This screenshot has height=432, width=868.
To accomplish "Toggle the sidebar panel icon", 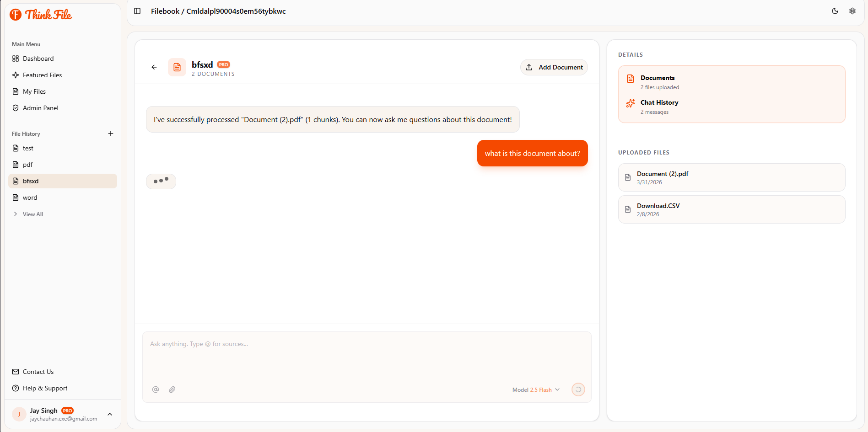I will pos(137,11).
